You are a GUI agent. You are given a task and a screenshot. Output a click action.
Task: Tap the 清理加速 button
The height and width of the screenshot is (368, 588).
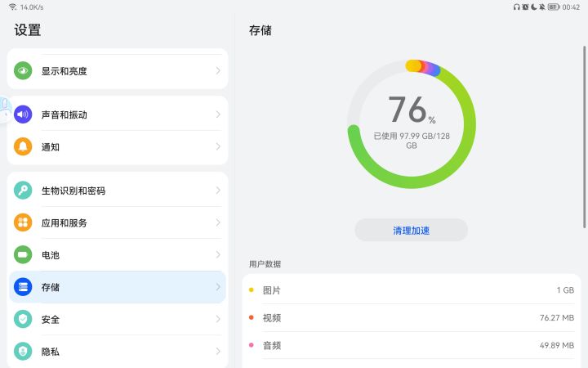[411, 231]
